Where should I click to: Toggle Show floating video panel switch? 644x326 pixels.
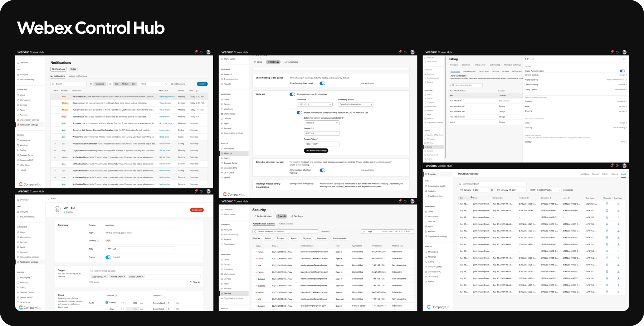tap(322, 83)
